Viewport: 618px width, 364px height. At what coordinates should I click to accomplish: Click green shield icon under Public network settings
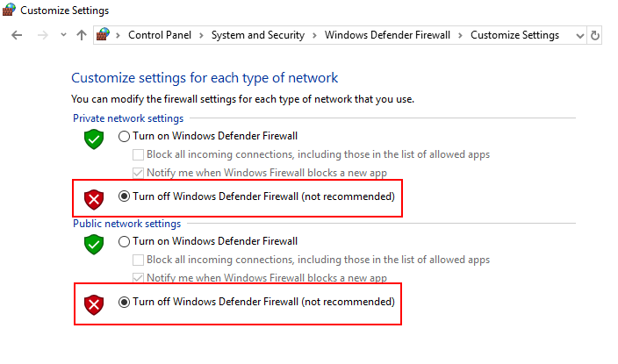(94, 244)
